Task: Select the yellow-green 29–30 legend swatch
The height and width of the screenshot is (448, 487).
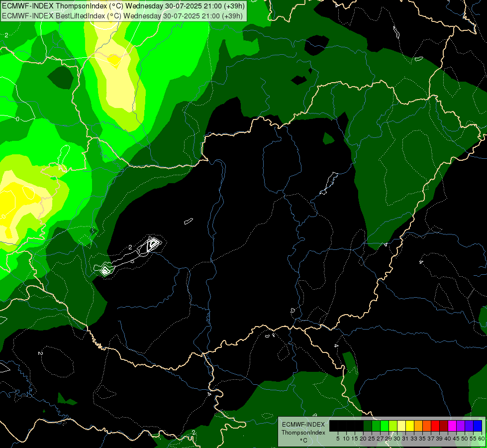Action: click(393, 426)
